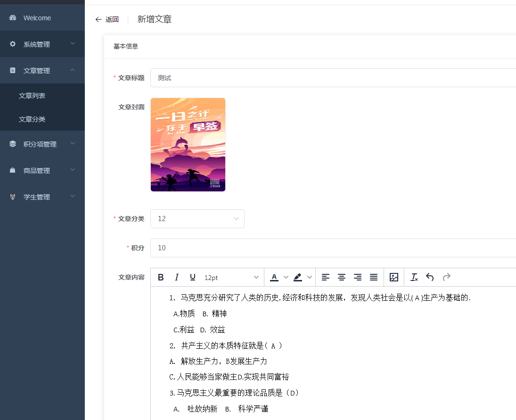Expand the 商品管理 menu chevron
This screenshot has height=420, width=516.
73,170
